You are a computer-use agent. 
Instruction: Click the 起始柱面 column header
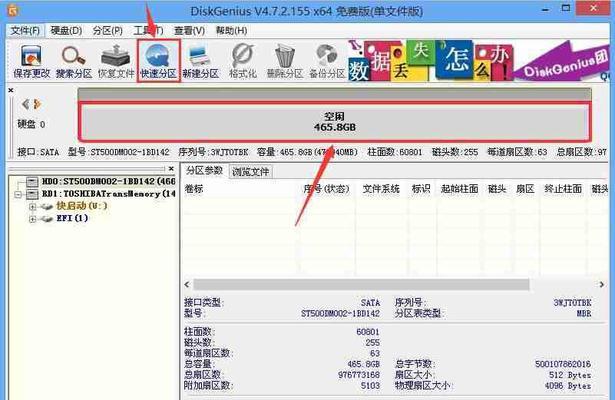[x=459, y=189]
